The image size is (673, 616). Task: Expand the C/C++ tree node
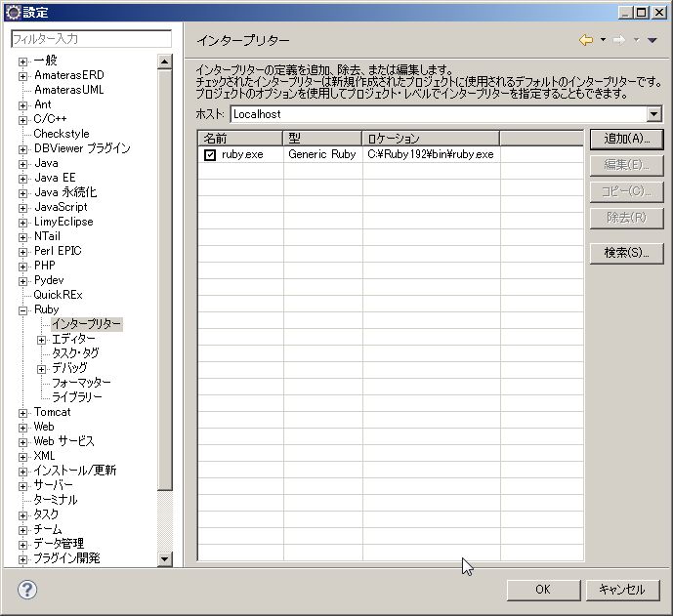click(x=23, y=120)
